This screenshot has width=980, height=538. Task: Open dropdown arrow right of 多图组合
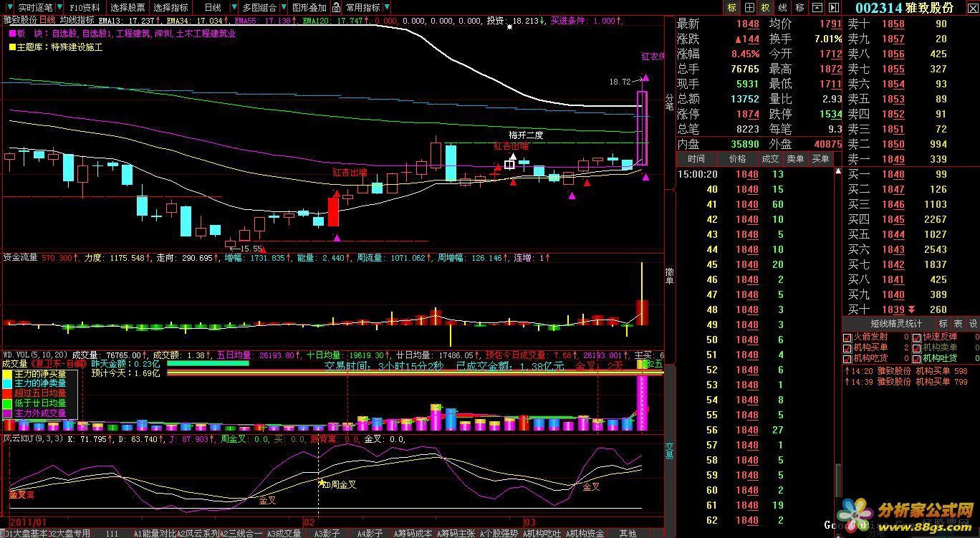tap(283, 7)
